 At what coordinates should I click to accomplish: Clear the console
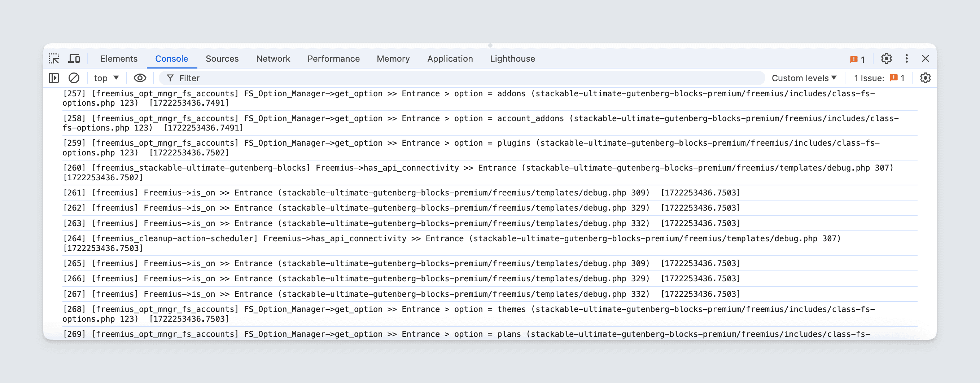pyautogui.click(x=74, y=78)
